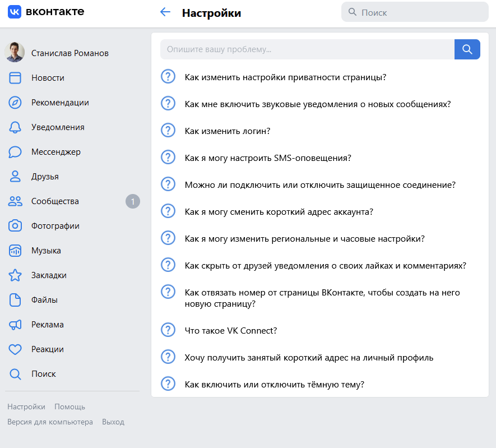Open Friends in the sidebar
The width and height of the screenshot is (496, 448).
tap(45, 177)
